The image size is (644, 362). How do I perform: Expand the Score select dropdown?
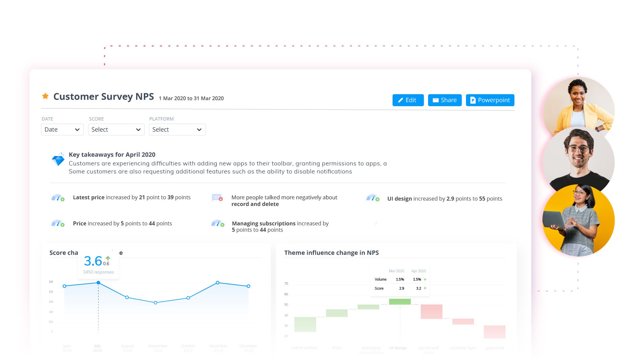115,130
